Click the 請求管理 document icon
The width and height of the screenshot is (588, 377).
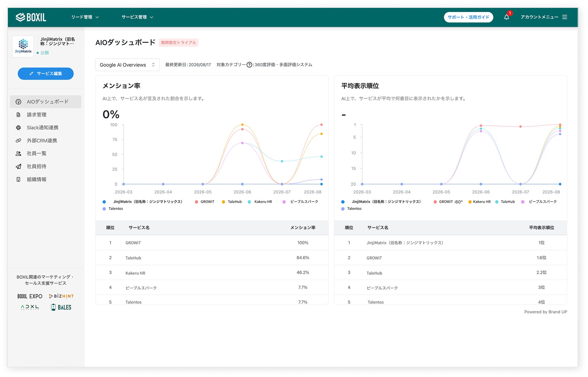[18, 115]
